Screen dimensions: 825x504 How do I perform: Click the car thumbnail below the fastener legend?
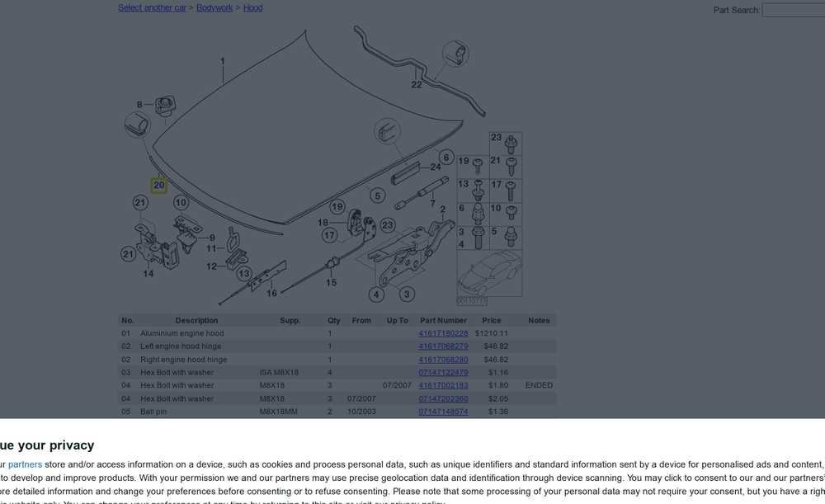click(x=489, y=273)
